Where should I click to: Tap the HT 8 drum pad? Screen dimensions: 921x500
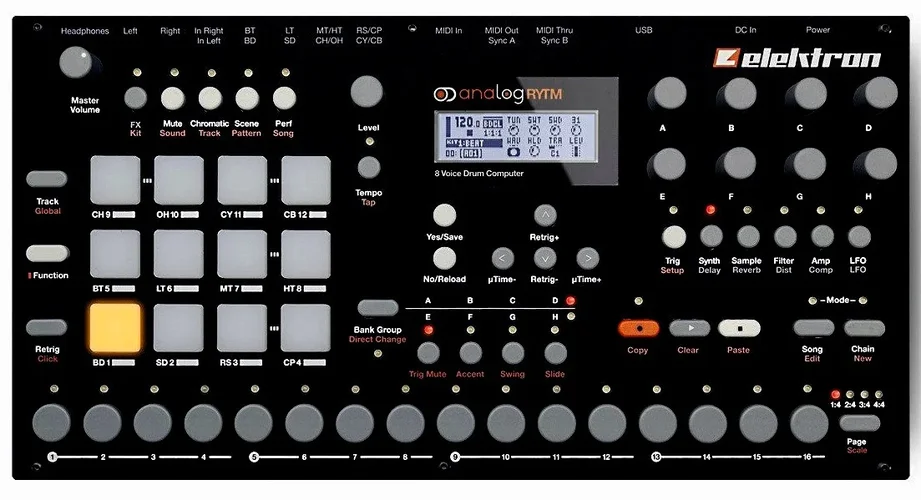pyautogui.click(x=305, y=254)
